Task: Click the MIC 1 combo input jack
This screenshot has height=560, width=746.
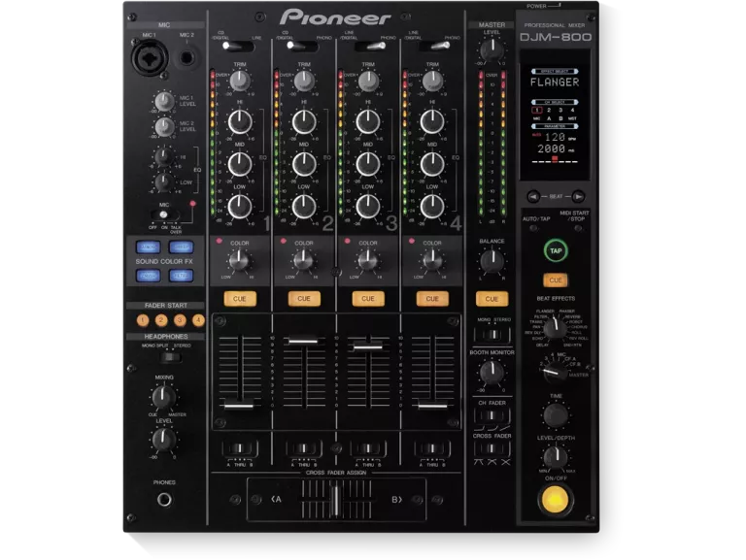Action: click(149, 58)
